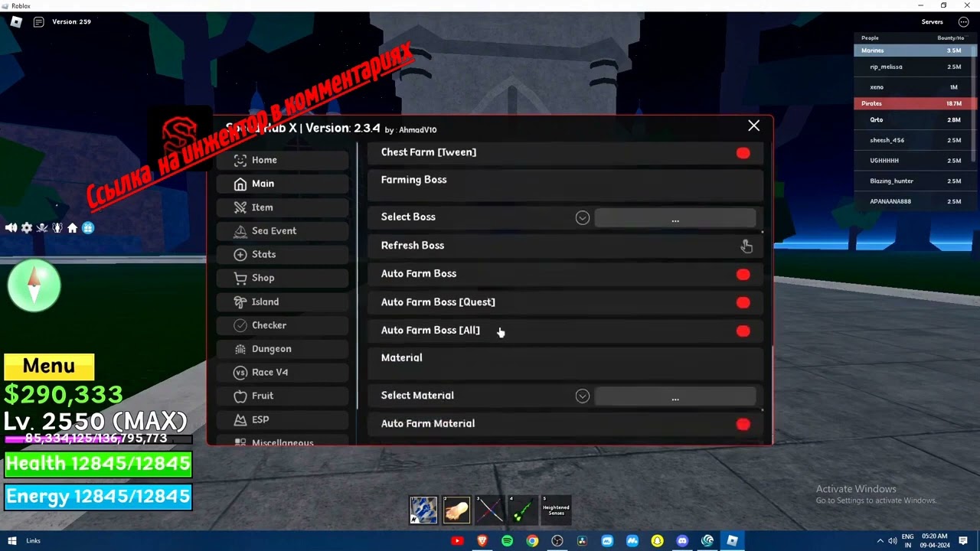980x551 pixels.
Task: Click the Windows Start button
Action: 11,541
